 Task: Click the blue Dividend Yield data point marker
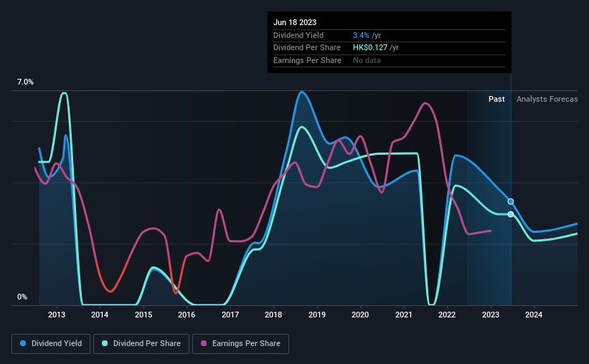point(511,201)
